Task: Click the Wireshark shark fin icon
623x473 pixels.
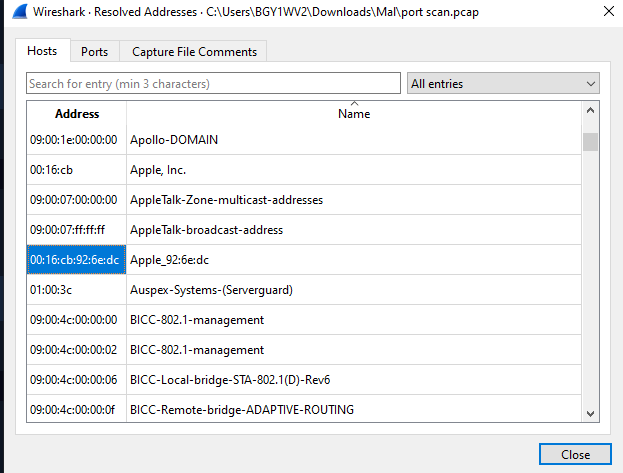Action: coord(20,12)
